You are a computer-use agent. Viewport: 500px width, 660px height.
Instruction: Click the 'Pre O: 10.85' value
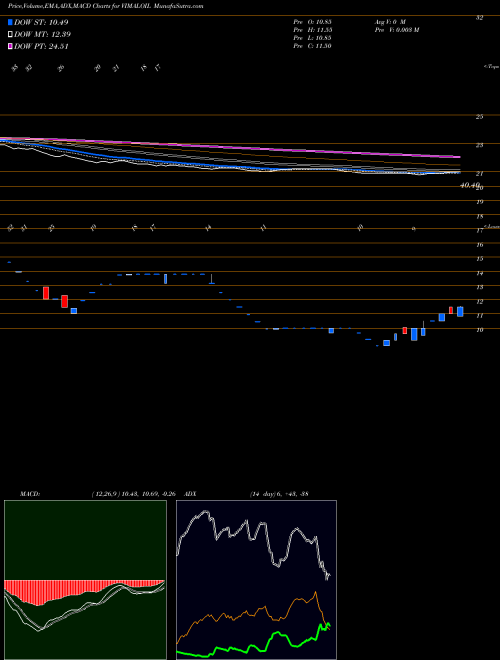pos(313,21)
